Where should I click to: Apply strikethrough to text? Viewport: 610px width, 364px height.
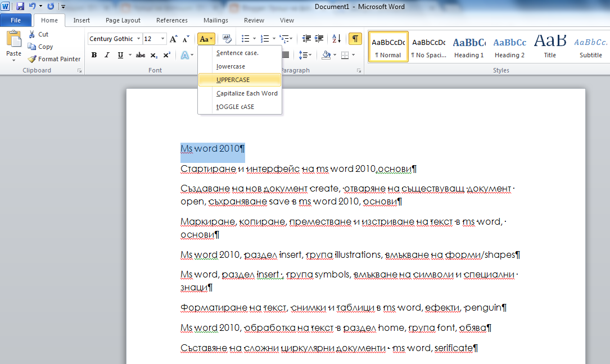coord(141,55)
